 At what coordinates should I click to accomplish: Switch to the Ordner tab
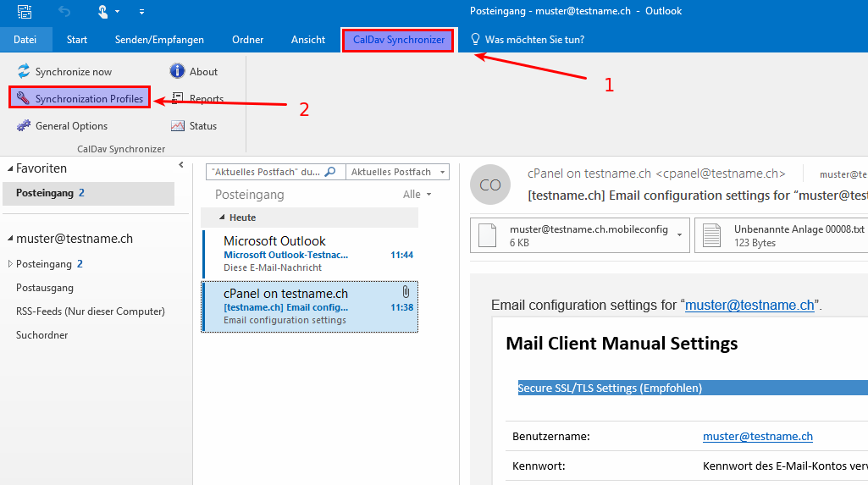(247, 39)
